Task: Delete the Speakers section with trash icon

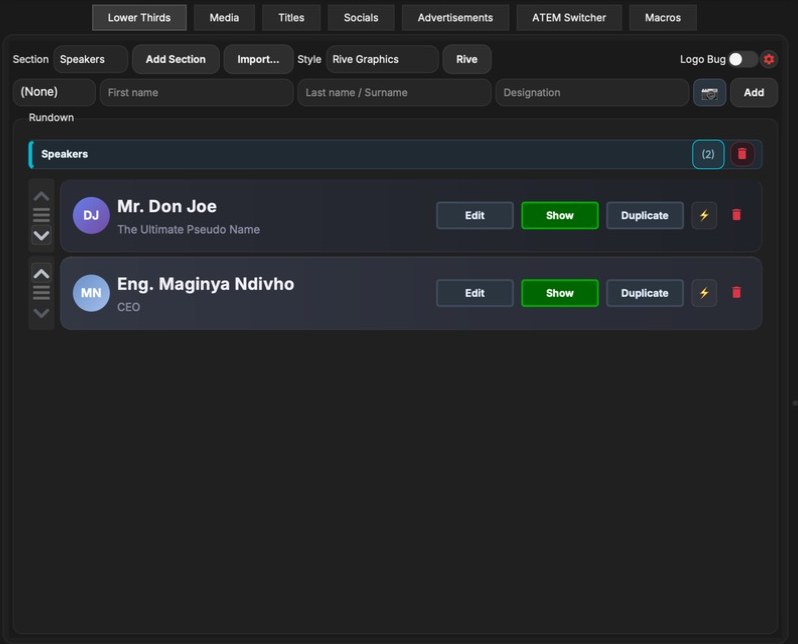Action: tap(742, 154)
